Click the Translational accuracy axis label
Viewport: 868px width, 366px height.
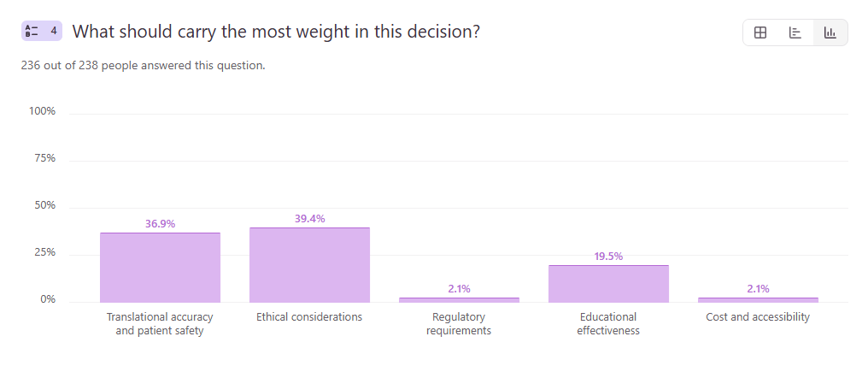(x=160, y=323)
